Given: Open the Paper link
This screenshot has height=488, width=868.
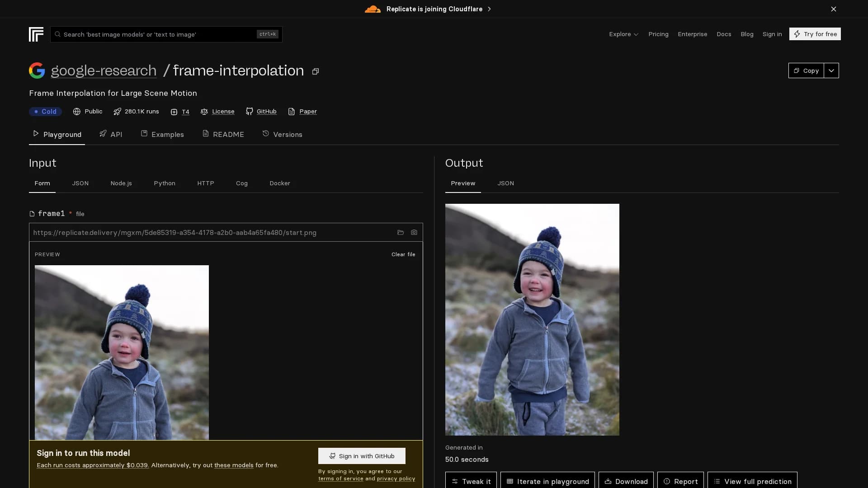Looking at the screenshot, I should click(x=308, y=112).
